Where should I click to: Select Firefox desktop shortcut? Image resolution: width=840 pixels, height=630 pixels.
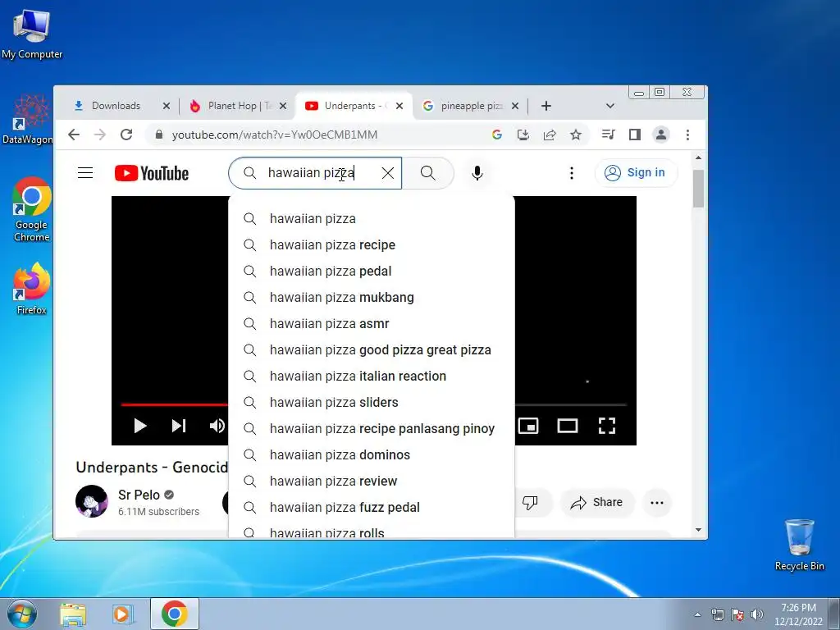32,288
